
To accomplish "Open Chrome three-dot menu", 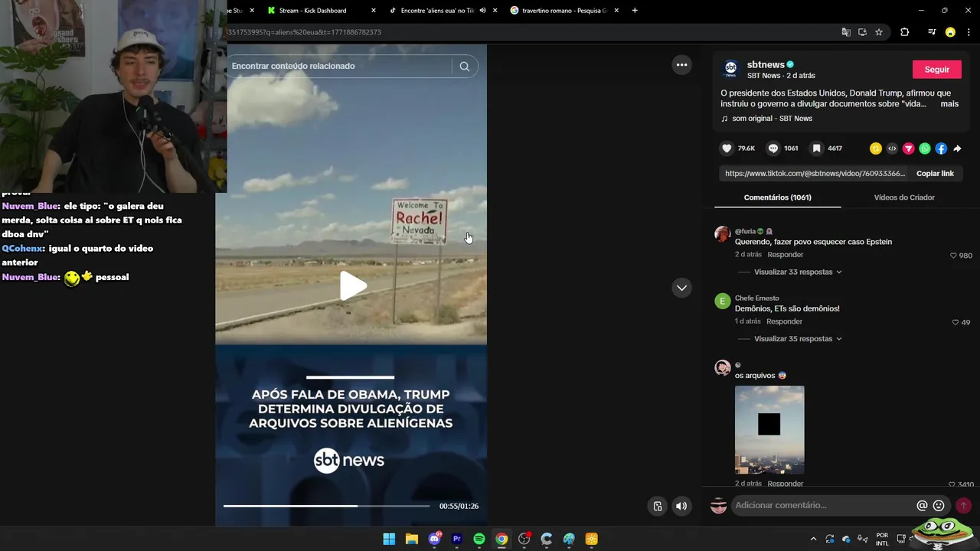I will [969, 32].
